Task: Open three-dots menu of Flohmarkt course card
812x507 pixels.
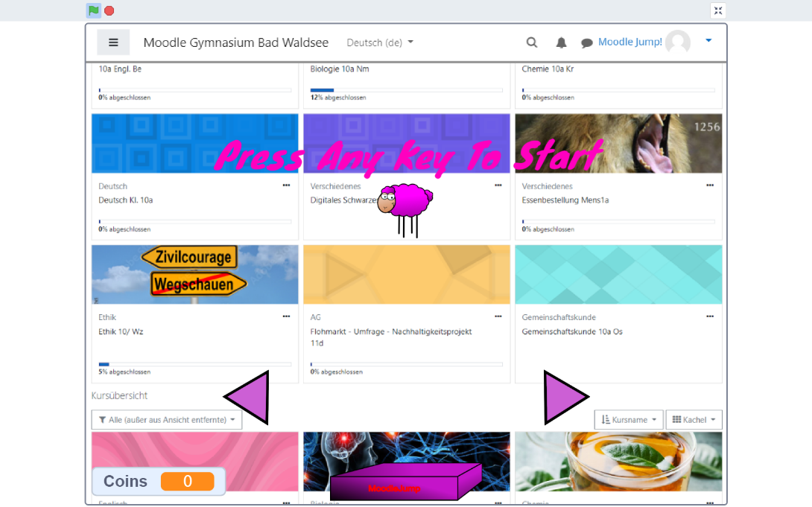Action: click(x=498, y=316)
